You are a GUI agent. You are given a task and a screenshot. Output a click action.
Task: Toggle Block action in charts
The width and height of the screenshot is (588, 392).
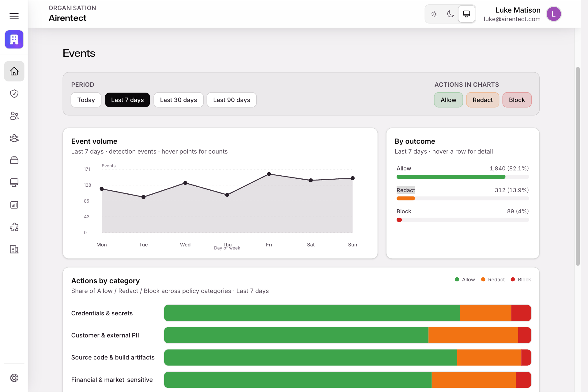click(517, 100)
